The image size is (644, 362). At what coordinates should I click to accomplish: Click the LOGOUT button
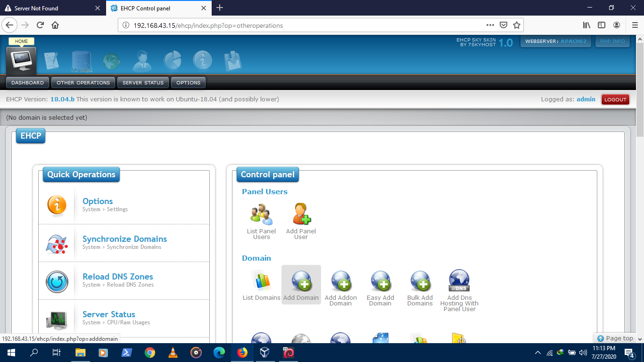pos(615,99)
